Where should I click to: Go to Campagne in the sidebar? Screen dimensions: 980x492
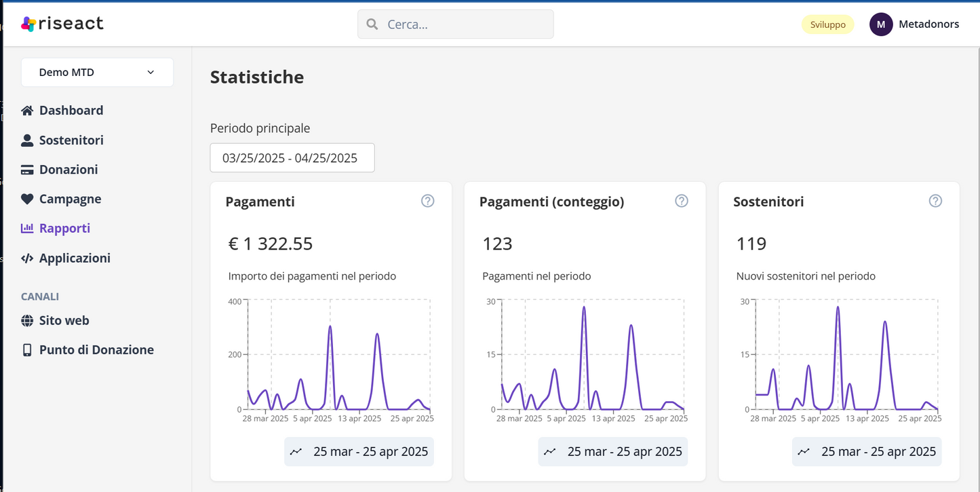coord(70,200)
